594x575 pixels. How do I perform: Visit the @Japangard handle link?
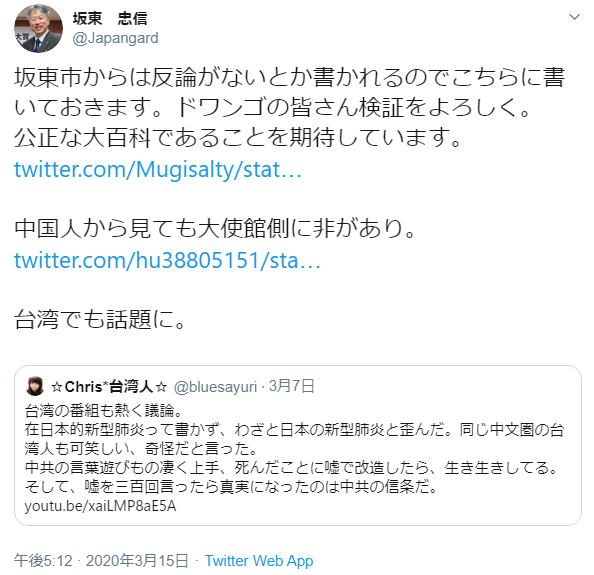116,38
